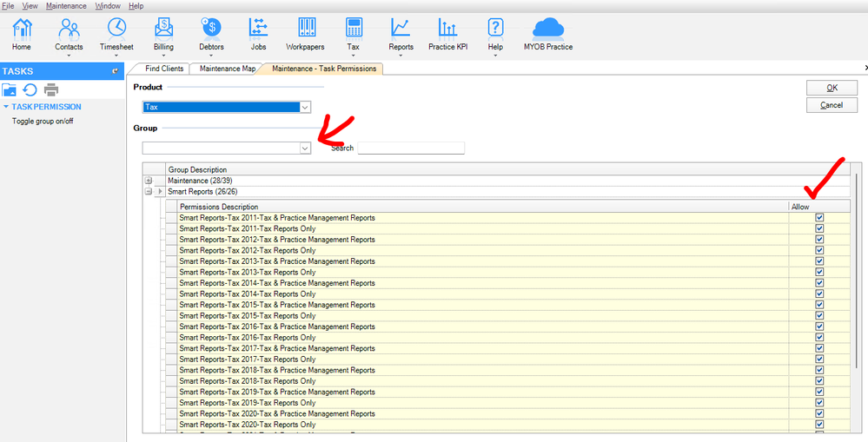Image resolution: width=868 pixels, height=442 pixels.
Task: Switch to the Find Clients tab
Action: pos(164,69)
